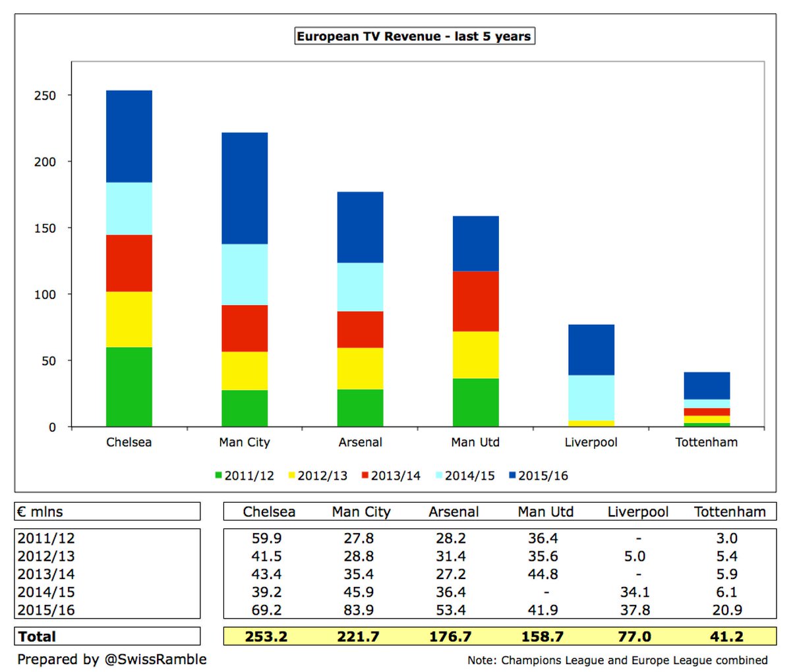Viewport: 791px width, 672px height.
Task: Click Chelsea's dark blue 2015/16 bar segment
Action: 129,136
